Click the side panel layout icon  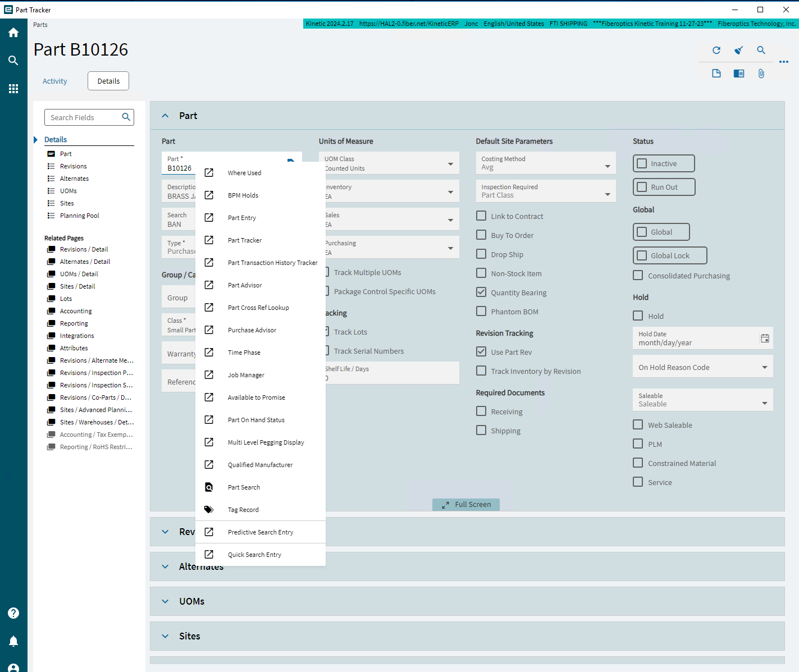739,74
